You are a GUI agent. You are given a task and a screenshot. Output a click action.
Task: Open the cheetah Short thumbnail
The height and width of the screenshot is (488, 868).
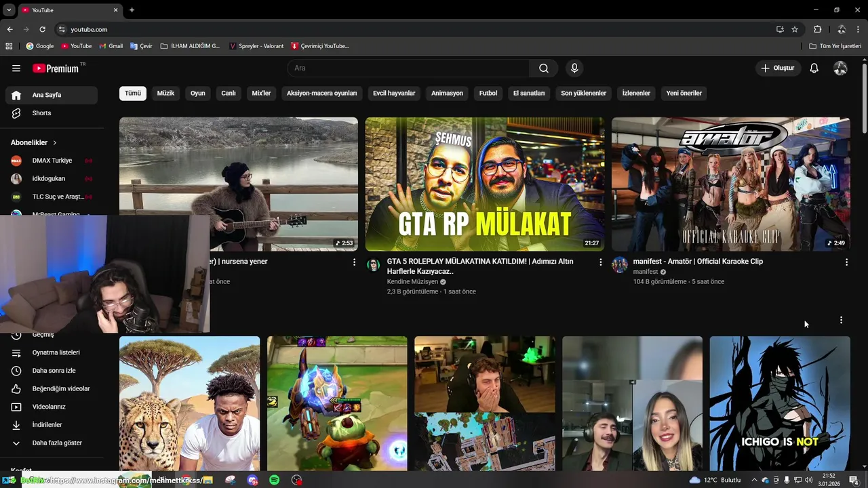coord(189,403)
